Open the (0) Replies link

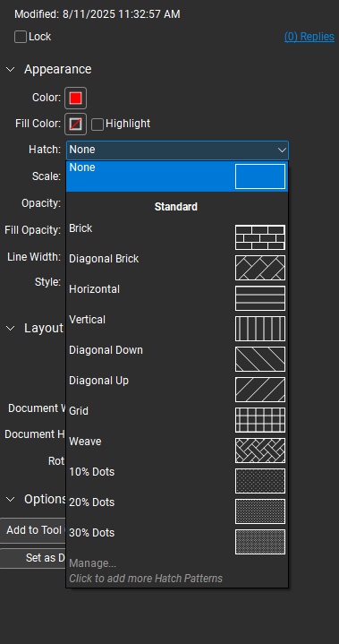[309, 37]
